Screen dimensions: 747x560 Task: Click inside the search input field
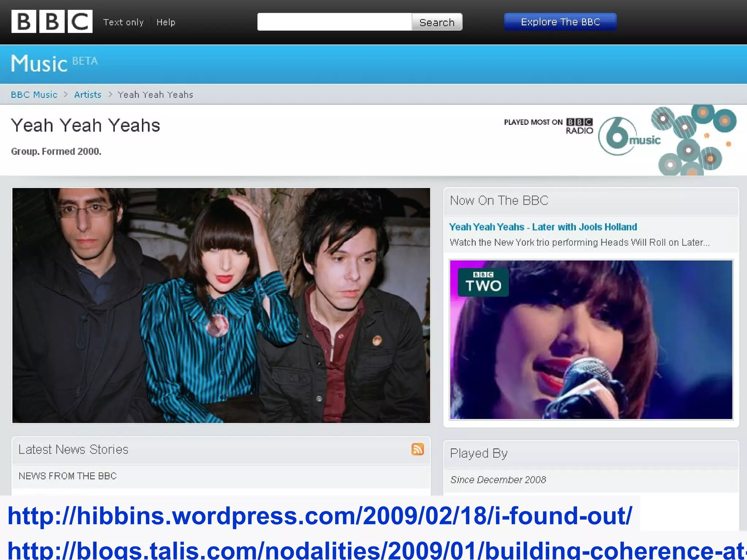[x=334, y=22]
